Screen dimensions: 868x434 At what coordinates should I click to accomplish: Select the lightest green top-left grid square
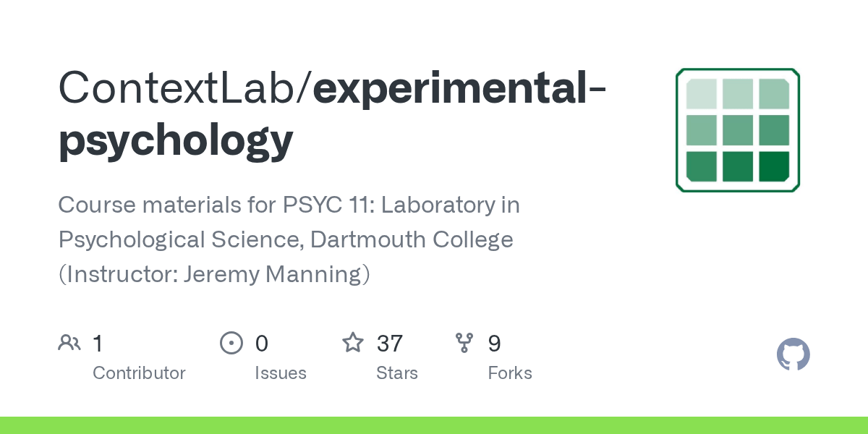click(701, 94)
